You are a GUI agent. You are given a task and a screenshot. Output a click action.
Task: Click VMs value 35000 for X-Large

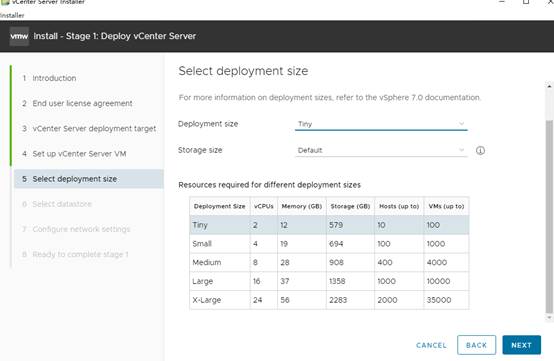(x=439, y=300)
